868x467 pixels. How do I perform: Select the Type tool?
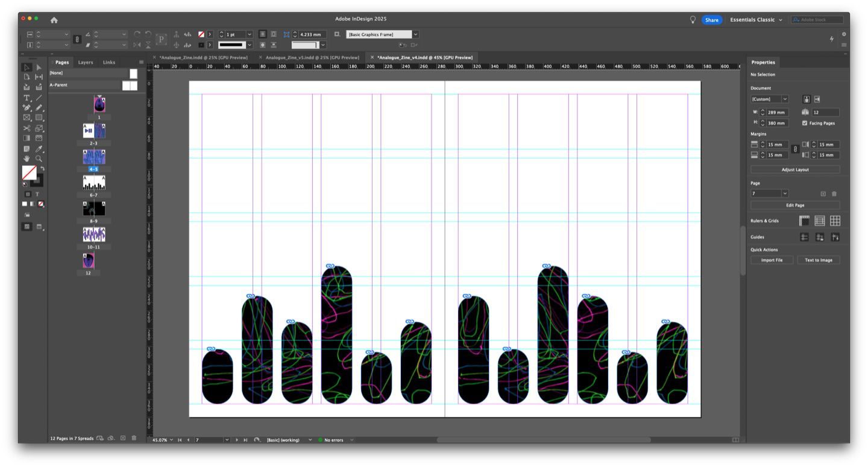(27, 98)
